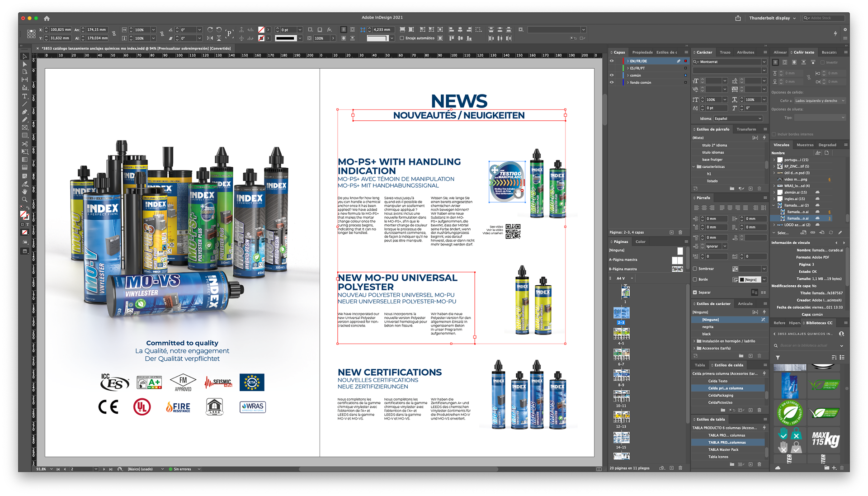Select the Rectangle Frame tool
Screen dimensions: 868x496
(25, 128)
